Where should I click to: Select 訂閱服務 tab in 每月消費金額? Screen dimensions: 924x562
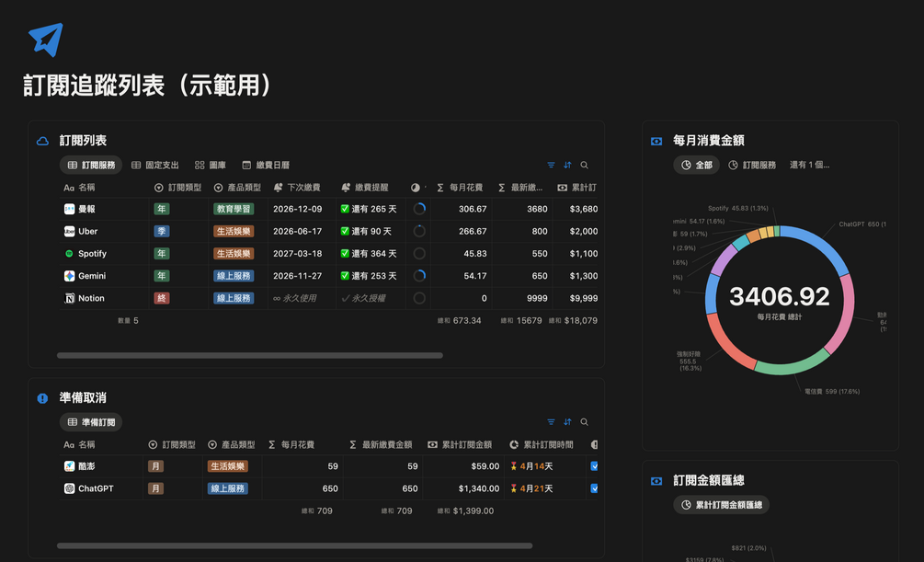pos(752,166)
